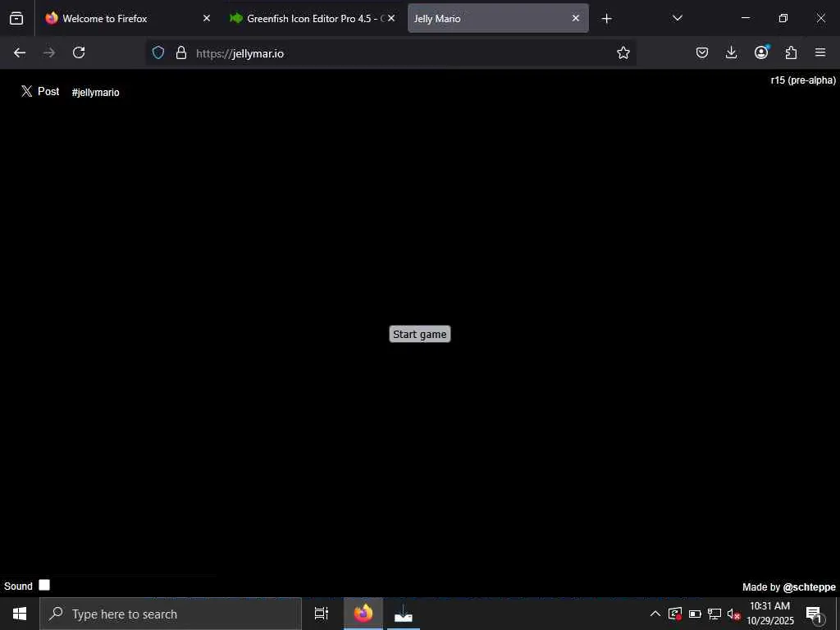Visit the @schteppe author link
840x630 pixels.
click(809, 587)
